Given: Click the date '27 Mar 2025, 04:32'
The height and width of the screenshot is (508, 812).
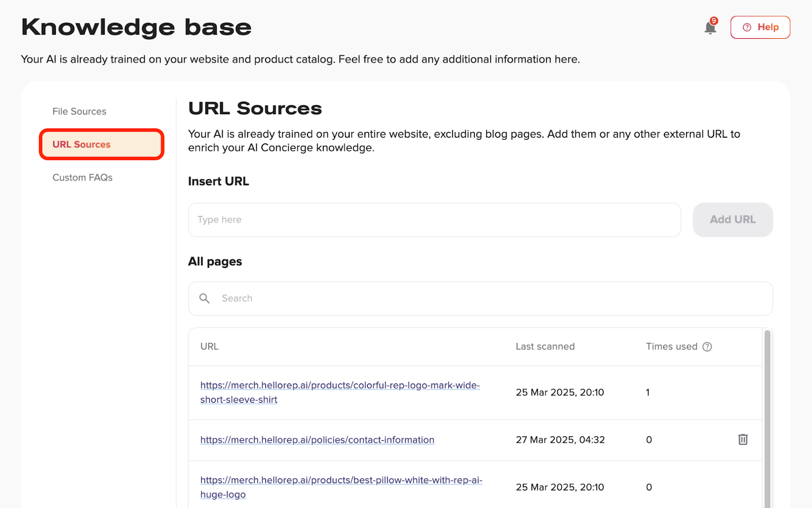Looking at the screenshot, I should (560, 440).
